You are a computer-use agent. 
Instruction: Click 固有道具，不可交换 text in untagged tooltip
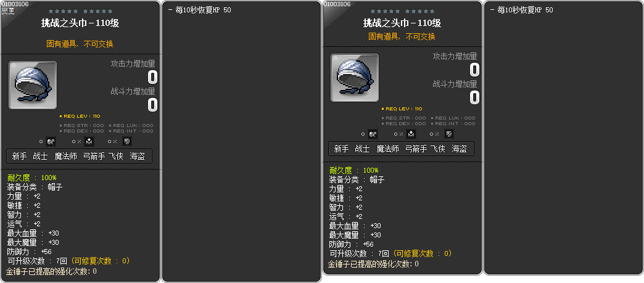click(x=402, y=36)
